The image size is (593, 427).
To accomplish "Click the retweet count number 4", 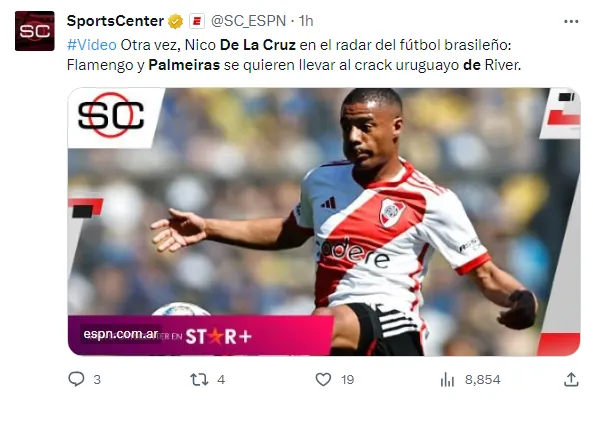I will [x=221, y=380].
